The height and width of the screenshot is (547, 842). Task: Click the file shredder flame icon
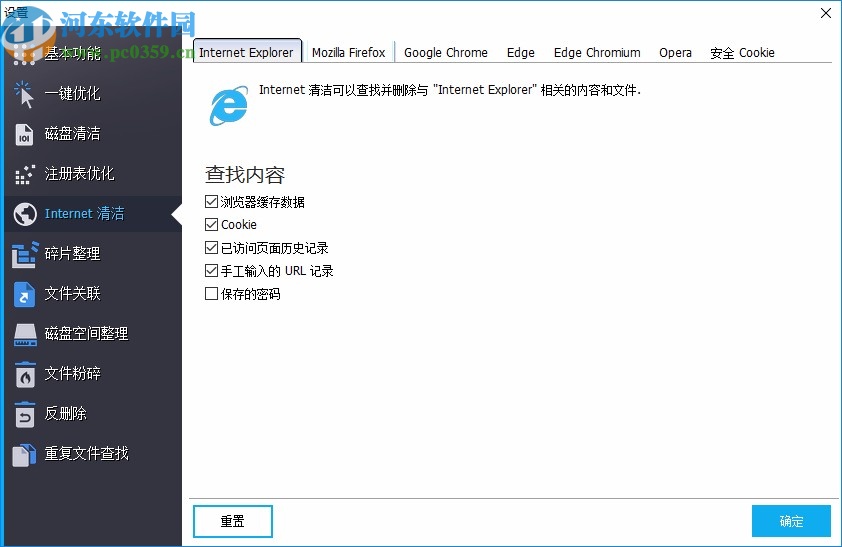[x=25, y=374]
